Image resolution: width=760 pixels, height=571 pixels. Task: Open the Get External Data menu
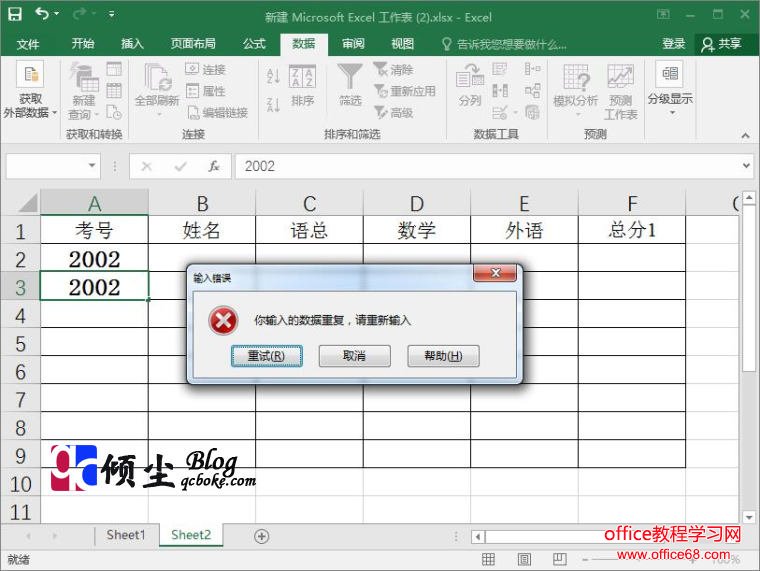pos(30,91)
